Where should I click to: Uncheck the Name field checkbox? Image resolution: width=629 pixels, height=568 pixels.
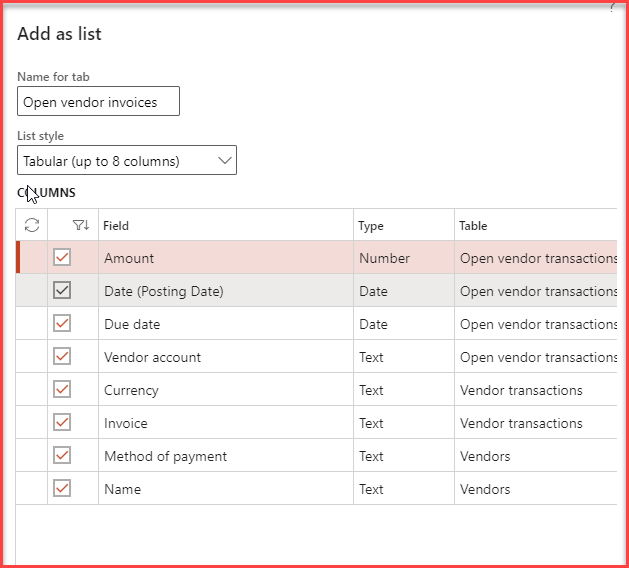tap(62, 488)
